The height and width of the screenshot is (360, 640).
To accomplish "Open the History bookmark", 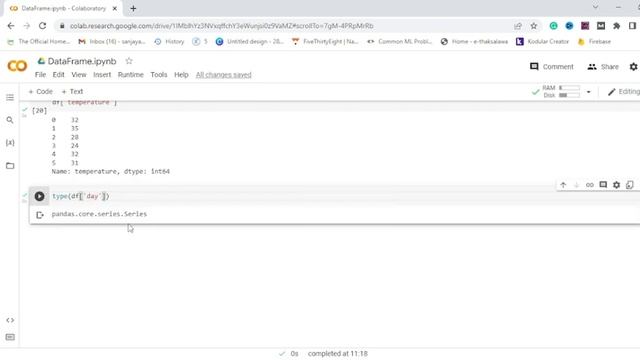I will pos(169,42).
